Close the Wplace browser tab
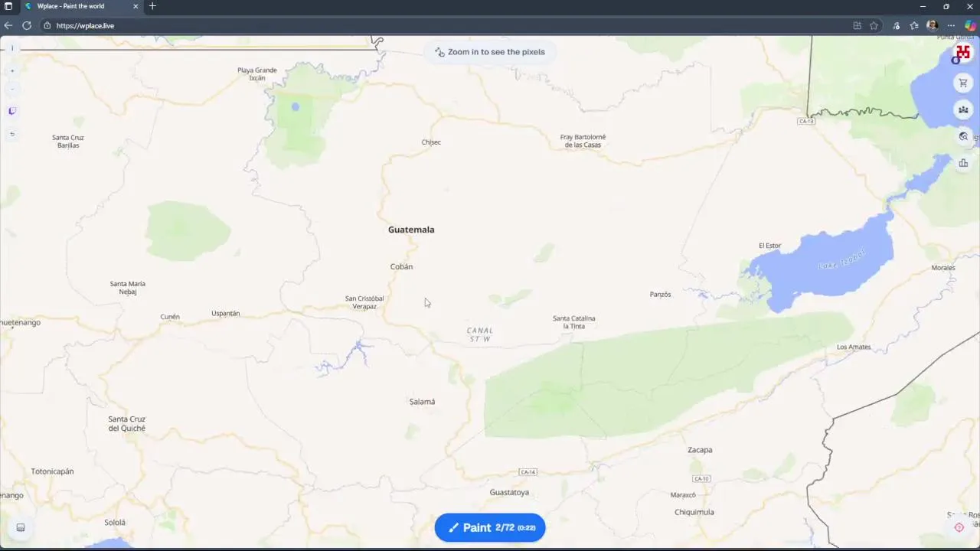The height and width of the screenshot is (551, 980). click(x=136, y=6)
